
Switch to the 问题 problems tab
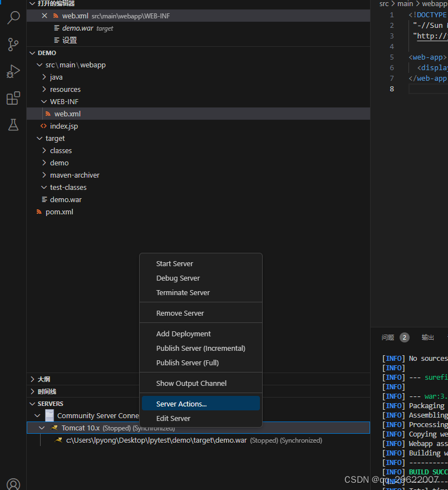point(388,337)
